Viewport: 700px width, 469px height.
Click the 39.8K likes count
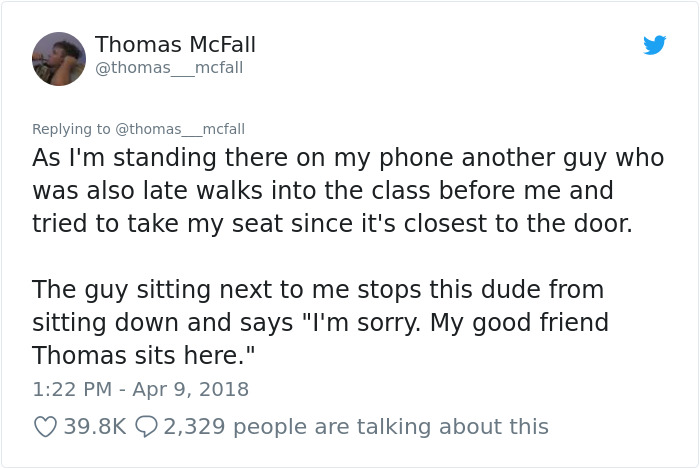[94, 427]
